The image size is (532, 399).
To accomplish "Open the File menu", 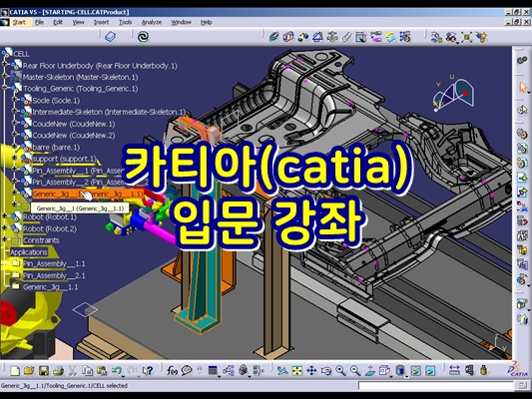I will coord(39,22).
